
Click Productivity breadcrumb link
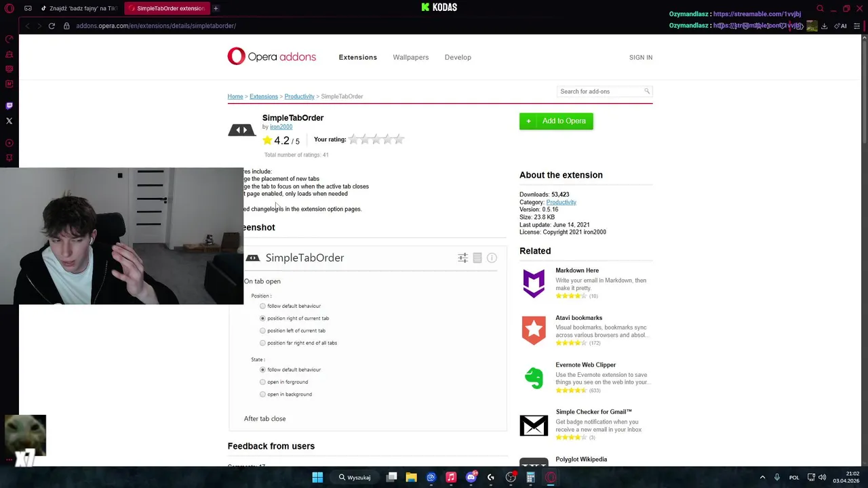299,96
